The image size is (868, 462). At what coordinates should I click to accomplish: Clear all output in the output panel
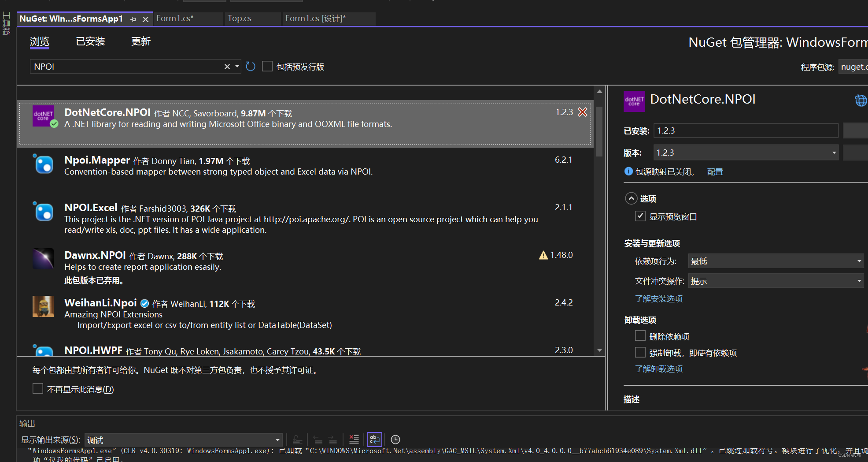[x=354, y=439]
